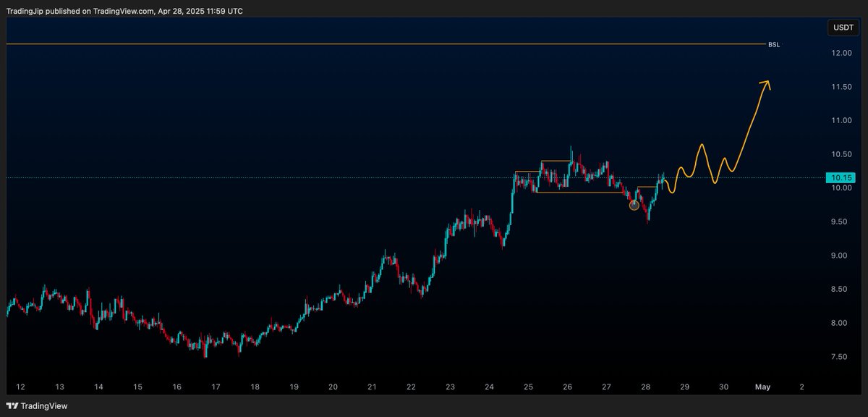This screenshot has height=417, width=868.
Task: Click the 12.00 price axis label
Action: pyautogui.click(x=841, y=54)
